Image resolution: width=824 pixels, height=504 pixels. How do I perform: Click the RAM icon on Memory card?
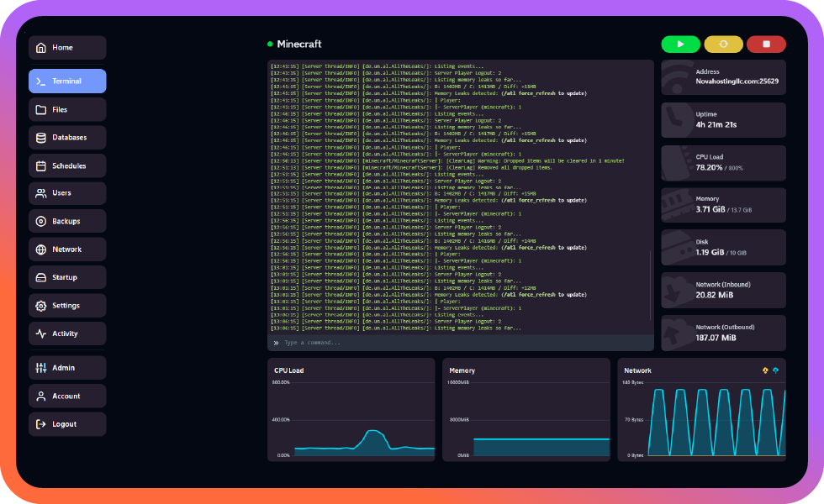click(x=676, y=205)
